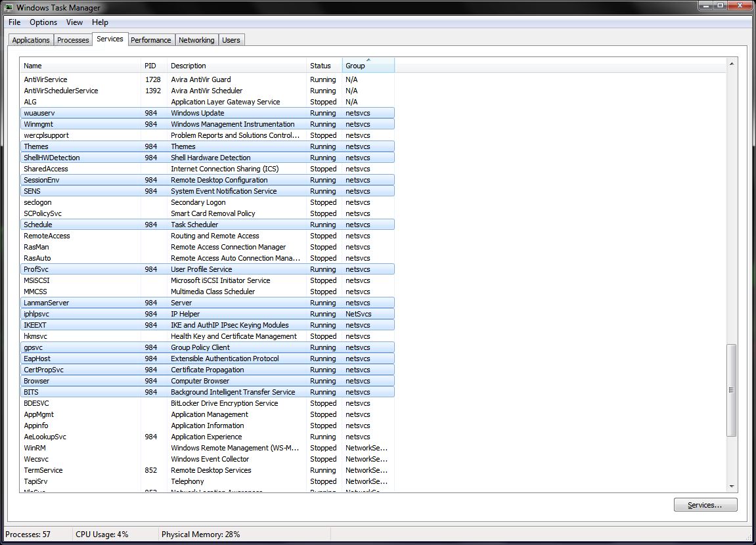Image resolution: width=756 pixels, height=545 pixels.
Task: Sort by the Status column header
Action: [x=324, y=66]
